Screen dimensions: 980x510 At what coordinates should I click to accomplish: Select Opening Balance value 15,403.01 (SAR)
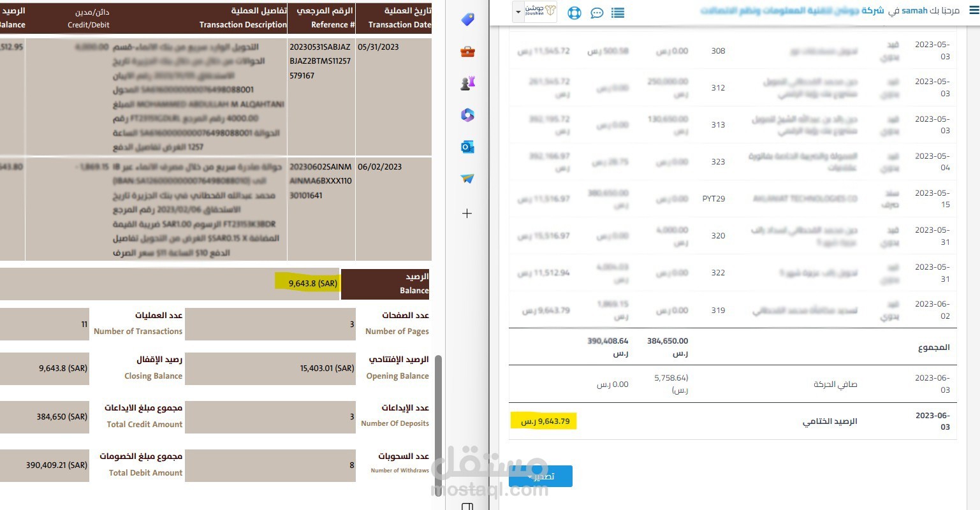pyautogui.click(x=327, y=368)
